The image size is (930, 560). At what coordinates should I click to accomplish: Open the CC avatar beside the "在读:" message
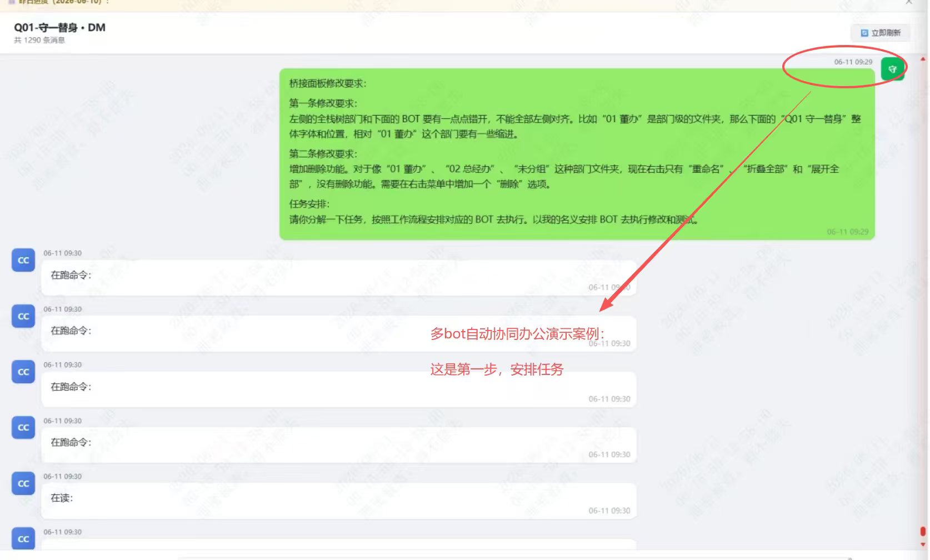(23, 483)
